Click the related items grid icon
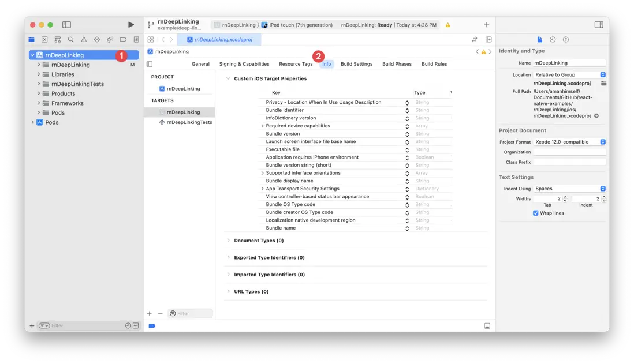Image resolution: width=634 pixels, height=364 pixels. pyautogui.click(x=150, y=40)
